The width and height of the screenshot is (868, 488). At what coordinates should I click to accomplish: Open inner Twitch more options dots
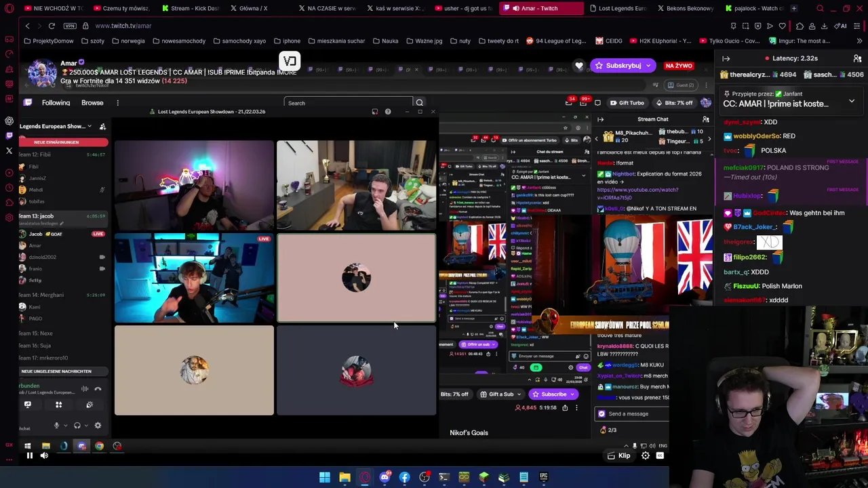coord(117,103)
